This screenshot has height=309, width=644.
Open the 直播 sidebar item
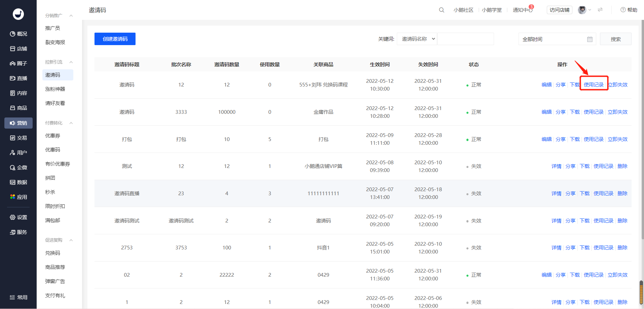point(18,78)
